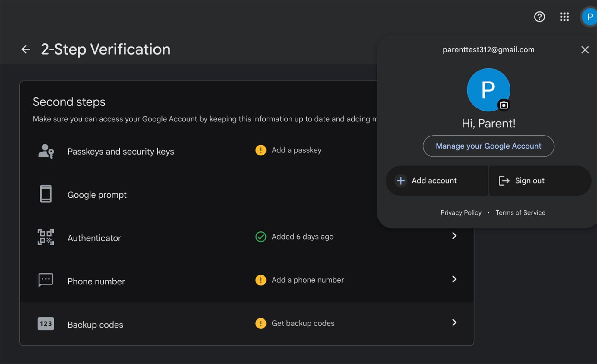Click the Second steps heading
This screenshot has height=364, width=597.
point(69,102)
